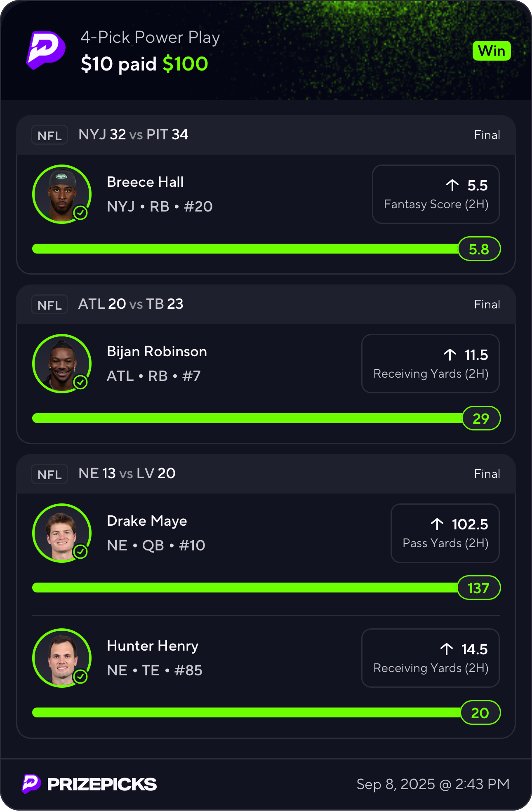
Task: Click Bijan Robinson's green checkmark badge
Action: coord(80,382)
